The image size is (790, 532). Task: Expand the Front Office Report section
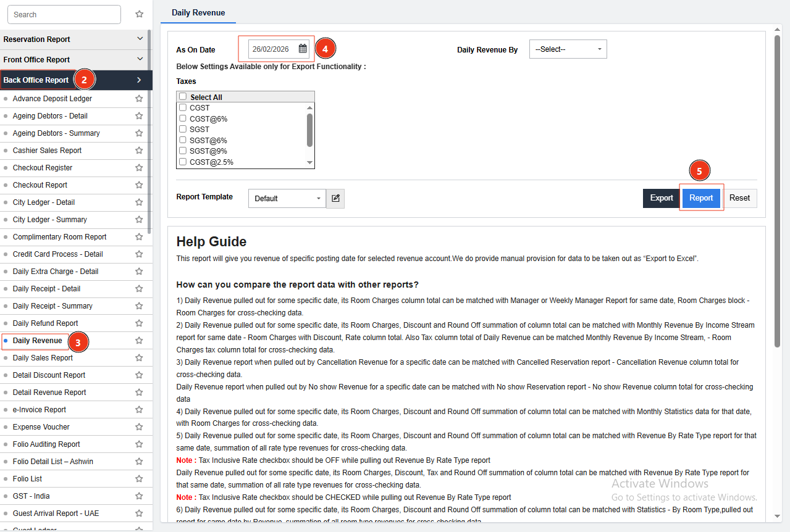(x=74, y=60)
